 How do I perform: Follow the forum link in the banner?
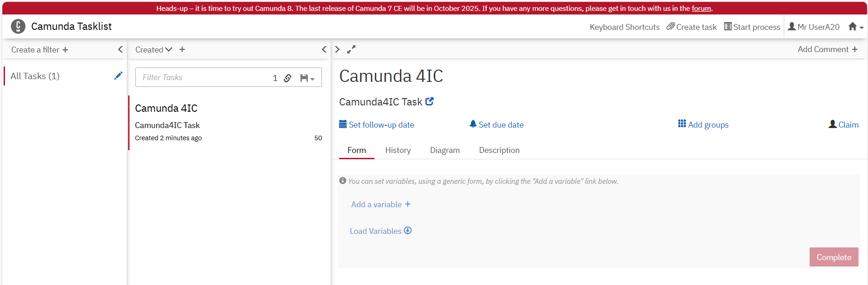click(701, 9)
